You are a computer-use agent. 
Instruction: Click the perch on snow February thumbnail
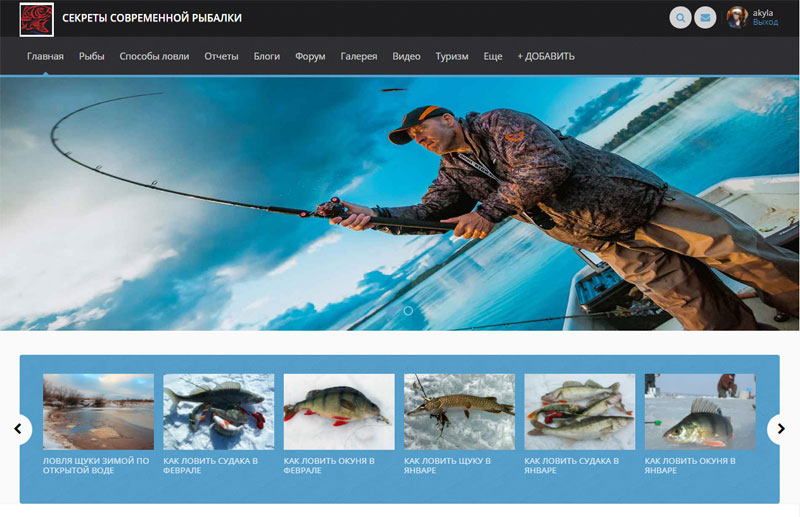(x=339, y=412)
